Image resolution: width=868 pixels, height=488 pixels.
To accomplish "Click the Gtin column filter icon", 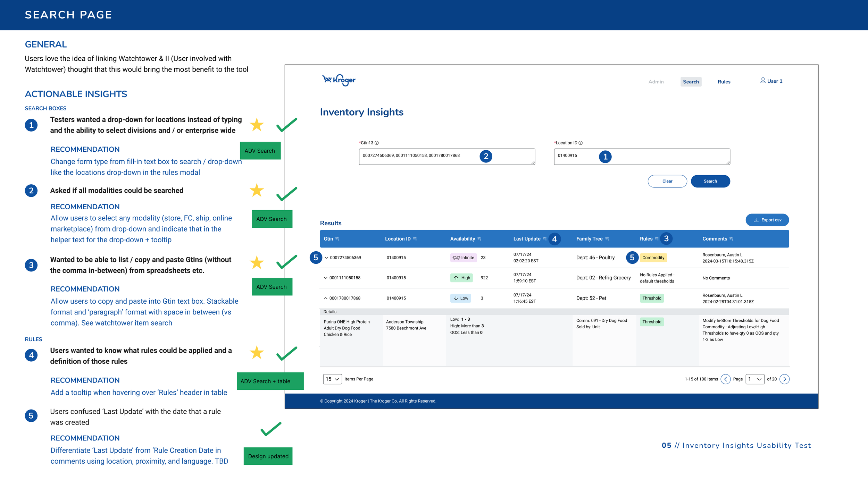I will coord(337,239).
